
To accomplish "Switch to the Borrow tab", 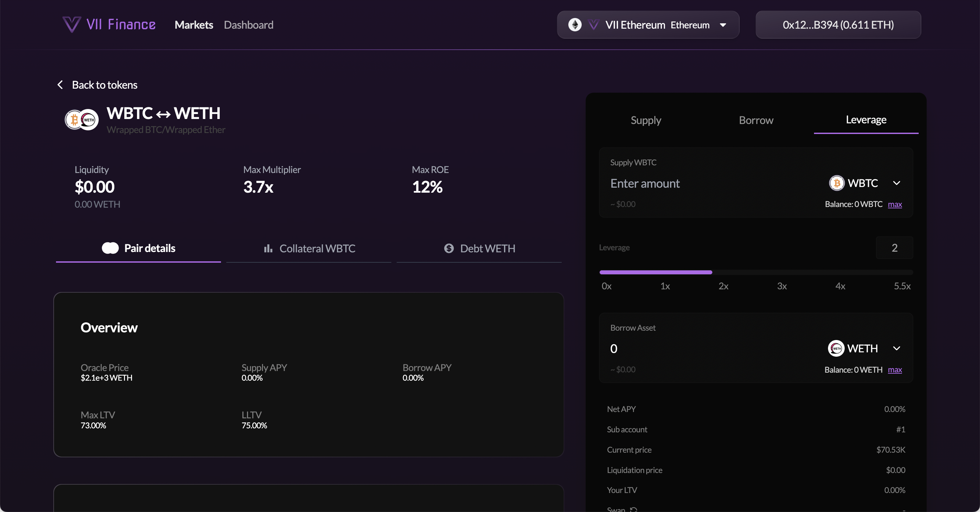I will pos(756,120).
